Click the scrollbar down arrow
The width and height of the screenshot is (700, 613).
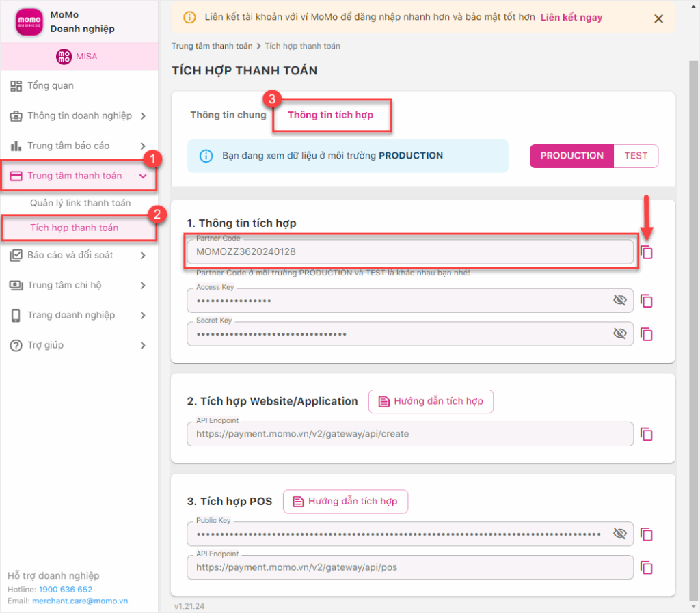(693, 607)
